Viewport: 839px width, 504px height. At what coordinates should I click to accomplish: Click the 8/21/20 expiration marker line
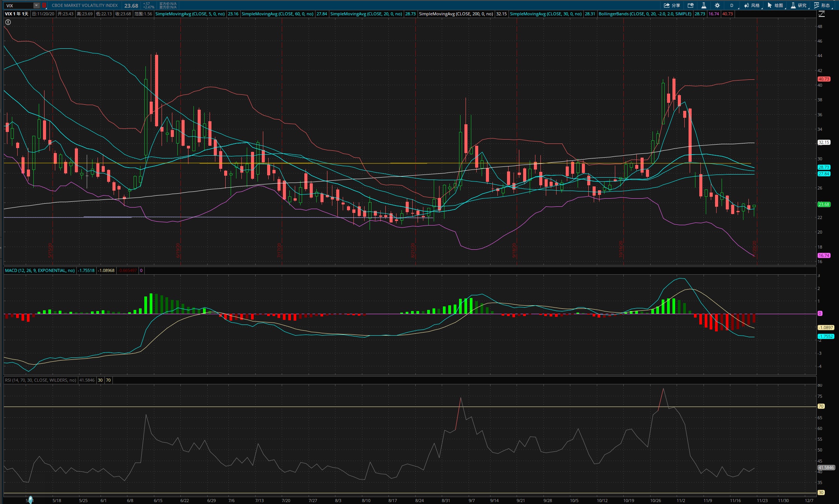point(415,142)
